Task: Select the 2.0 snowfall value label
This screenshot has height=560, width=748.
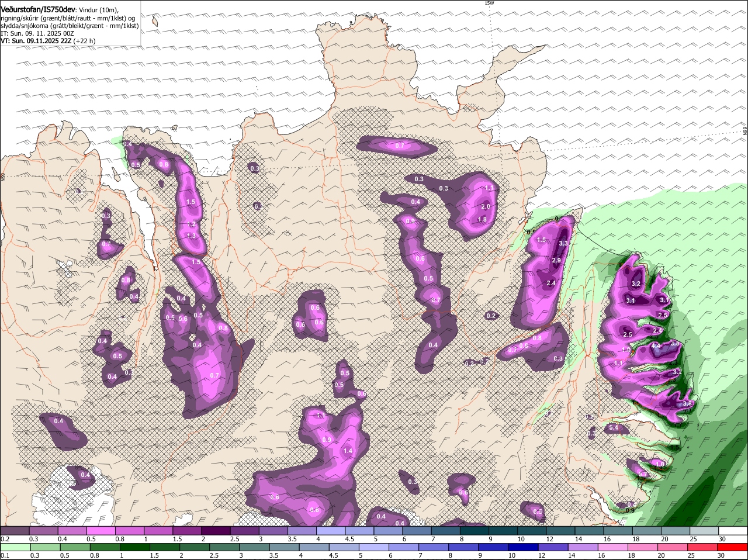Action: (x=486, y=207)
